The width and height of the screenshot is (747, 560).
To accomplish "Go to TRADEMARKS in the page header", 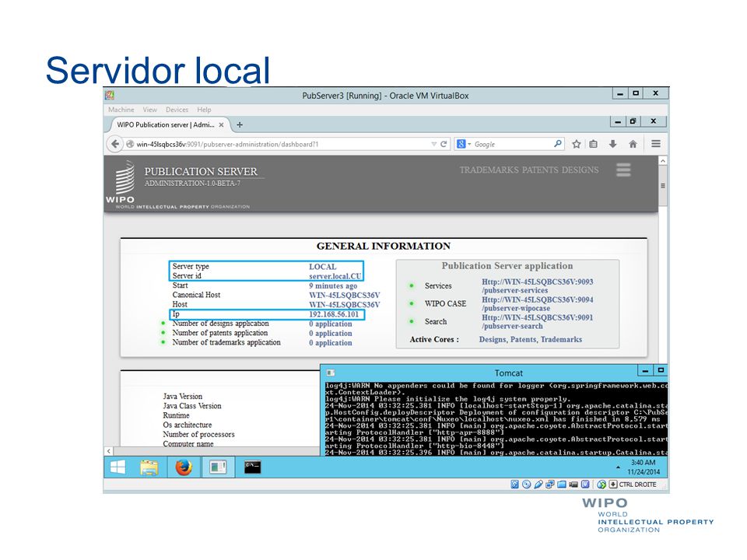I will click(489, 170).
